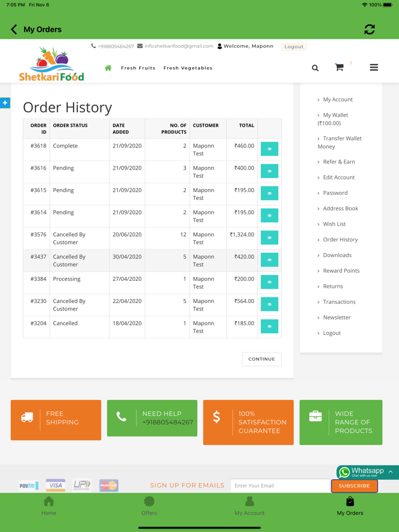Open the shopping cart icon
This screenshot has width=399, height=532.
(339, 67)
